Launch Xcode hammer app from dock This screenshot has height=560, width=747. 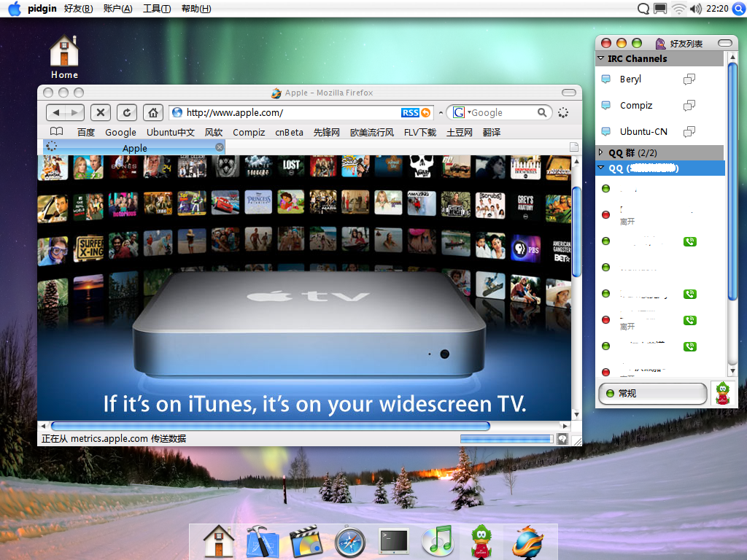tap(262, 542)
